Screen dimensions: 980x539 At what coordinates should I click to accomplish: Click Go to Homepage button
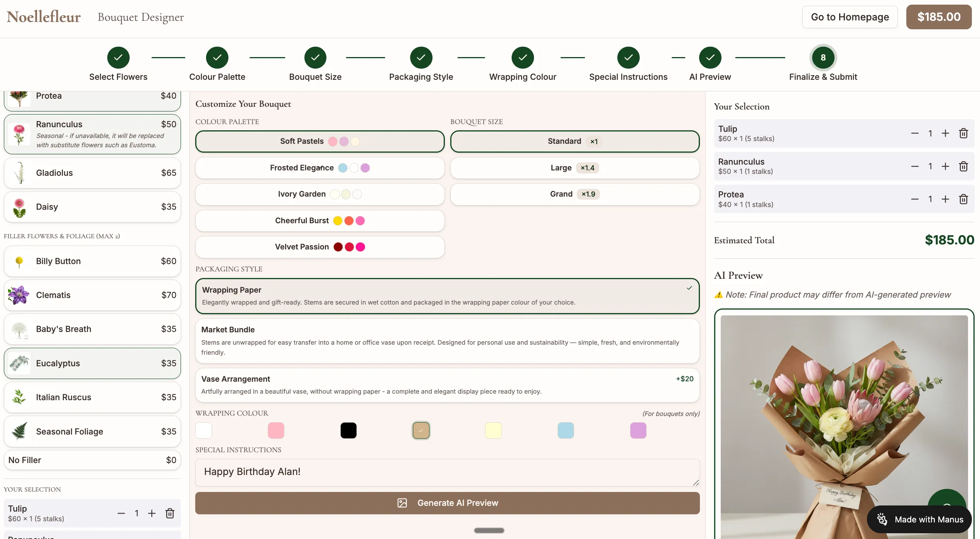(x=850, y=17)
